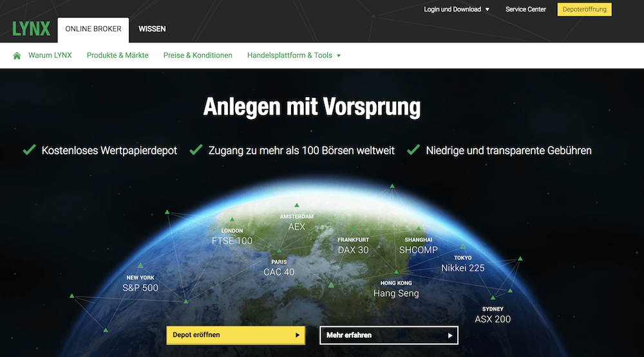Click the green triangle marker above SHANGHAI
This screenshot has height=357, width=644.
pos(419,228)
